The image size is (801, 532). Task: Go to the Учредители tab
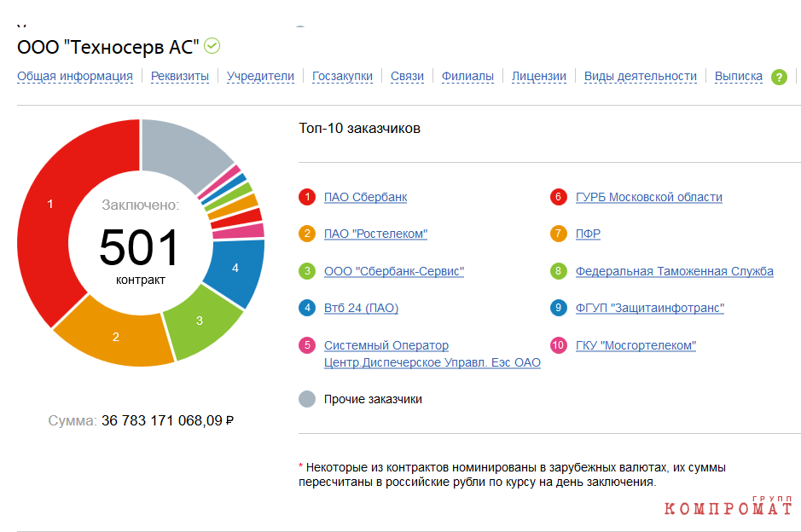tap(260, 76)
